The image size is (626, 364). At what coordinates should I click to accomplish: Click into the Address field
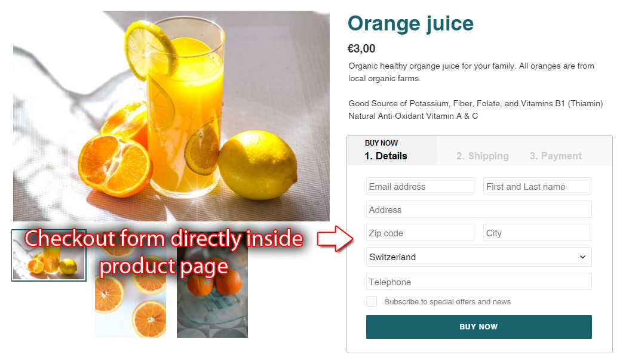[x=478, y=209]
